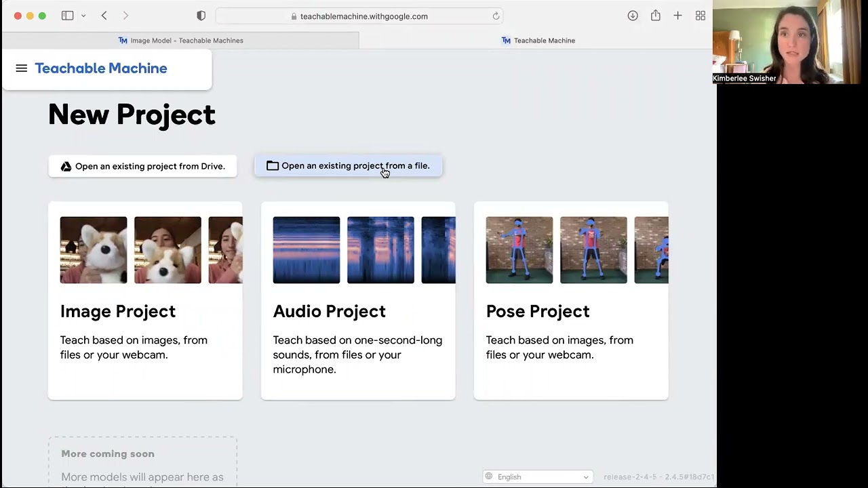Screen dimensions: 868x488
Task: Click second pose skeleton thumbnail in Pose Project
Action: point(593,250)
